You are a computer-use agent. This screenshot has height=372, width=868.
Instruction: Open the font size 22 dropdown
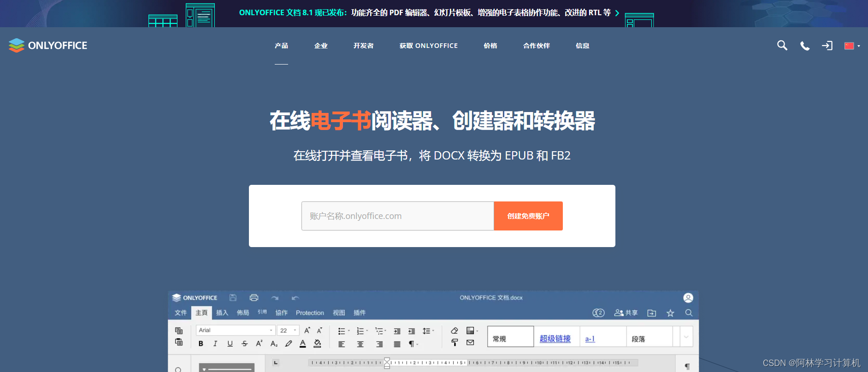tap(288, 330)
